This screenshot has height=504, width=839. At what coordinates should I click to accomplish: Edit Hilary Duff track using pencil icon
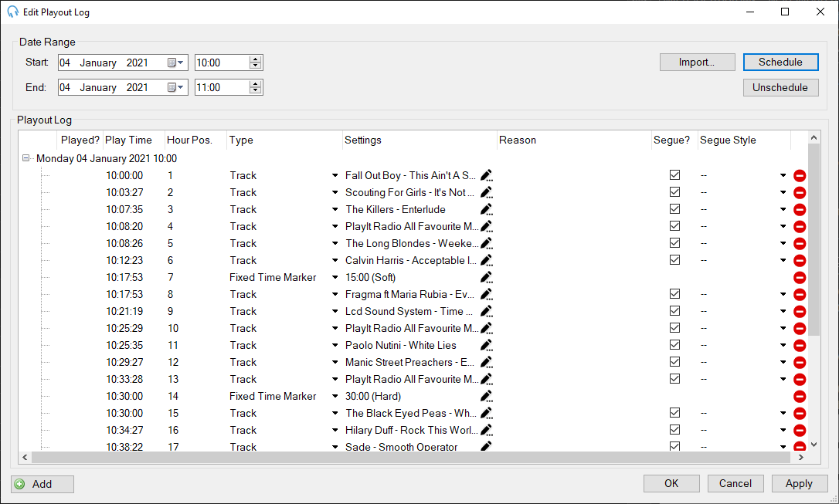tap(486, 430)
